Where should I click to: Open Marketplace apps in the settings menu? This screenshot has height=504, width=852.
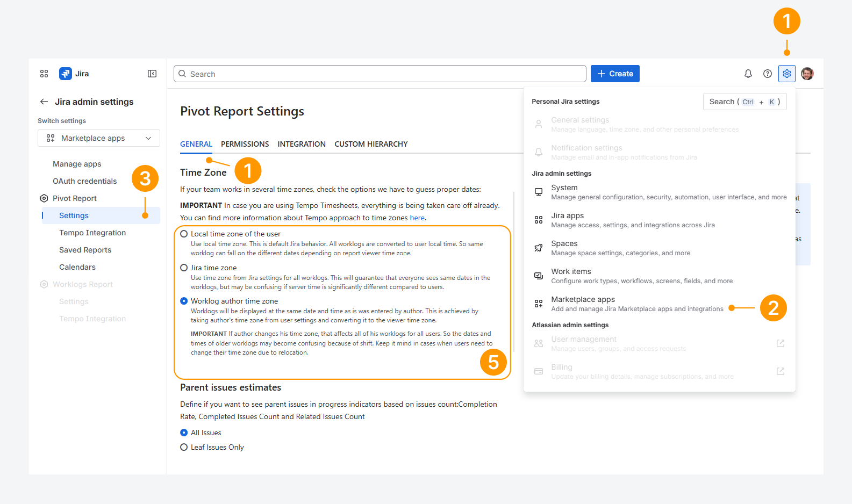tap(660, 304)
